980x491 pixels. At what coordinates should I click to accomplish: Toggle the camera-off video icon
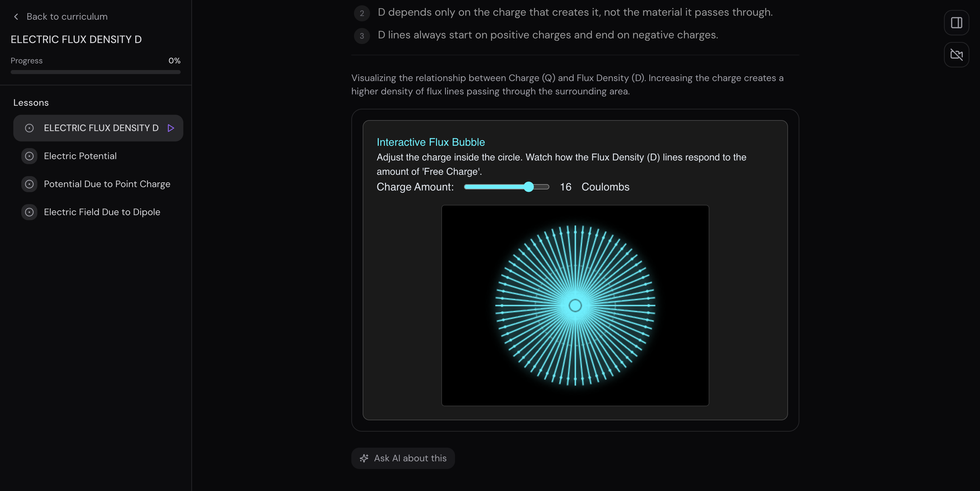[956, 55]
